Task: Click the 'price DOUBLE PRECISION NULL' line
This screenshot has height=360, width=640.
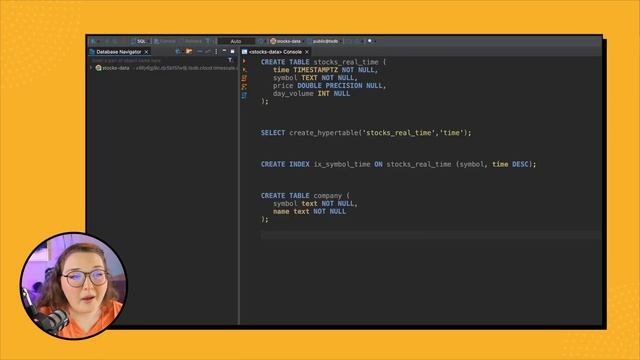Action: coord(329,86)
